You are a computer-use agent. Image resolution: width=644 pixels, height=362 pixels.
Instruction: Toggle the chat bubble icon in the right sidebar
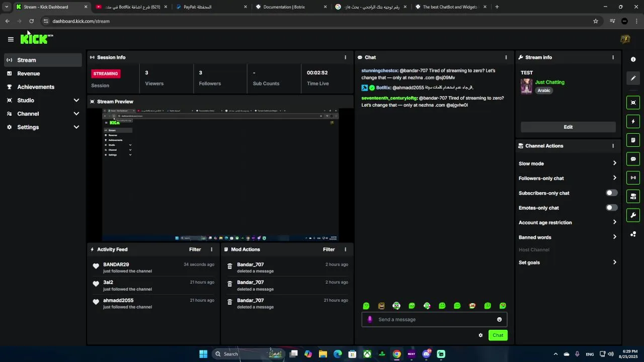tap(633, 159)
